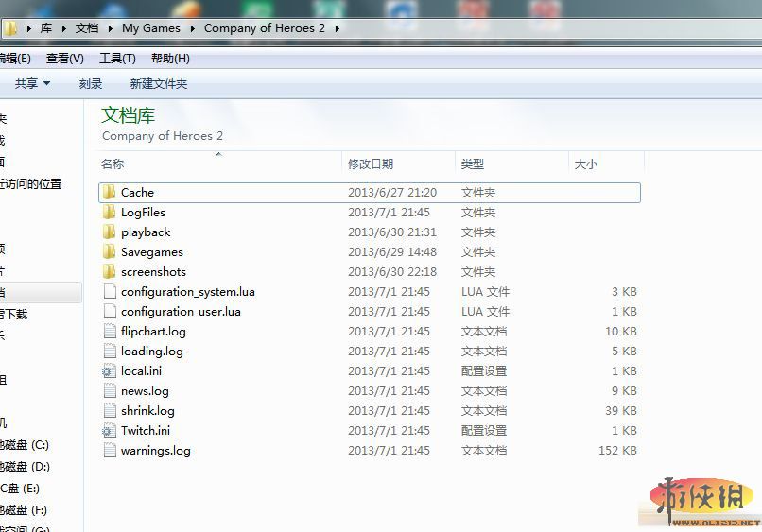Navigate to 文档 in address breadcrumb
The height and width of the screenshot is (532, 762).
click(x=87, y=28)
